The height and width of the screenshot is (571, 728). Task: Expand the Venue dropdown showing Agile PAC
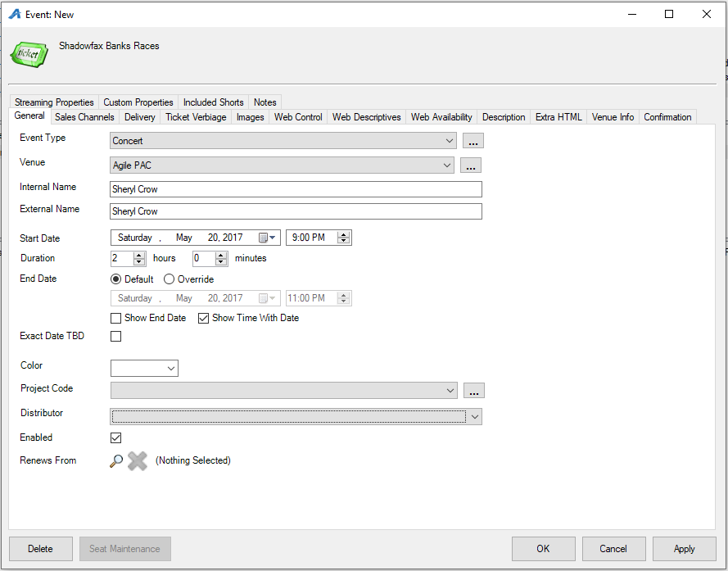[x=446, y=165]
